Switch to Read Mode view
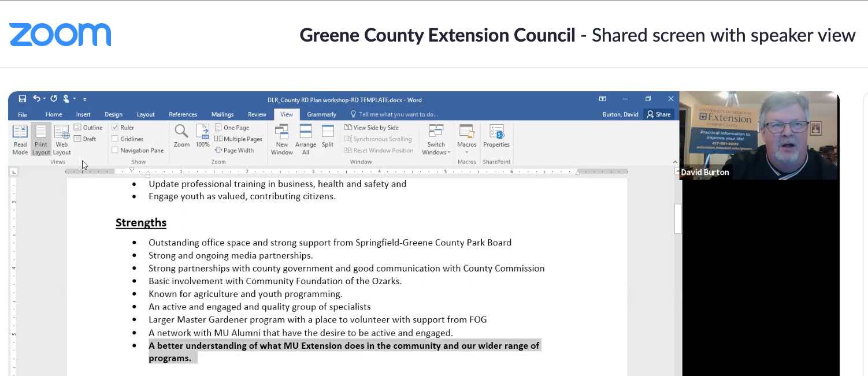Screen dimensions: 868x376 click(x=20, y=140)
